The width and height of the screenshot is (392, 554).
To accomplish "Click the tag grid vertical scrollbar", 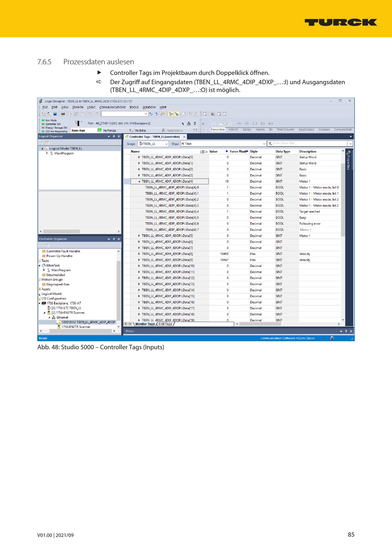I will (x=343, y=236).
